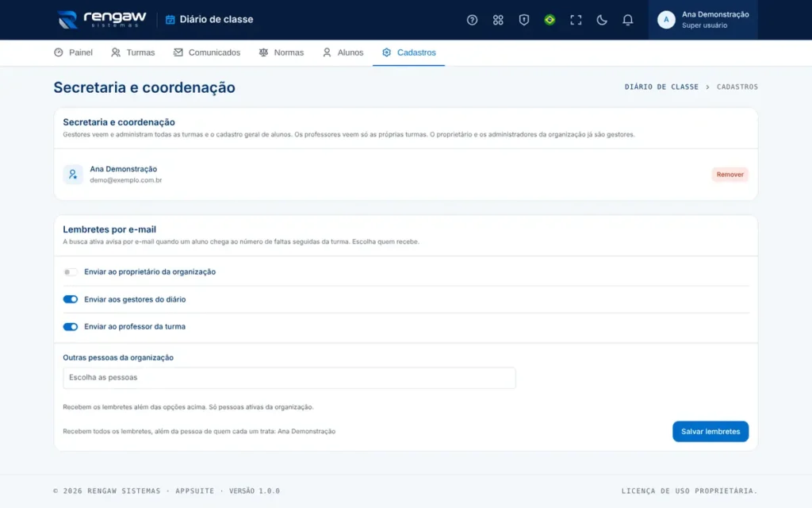Switch to the Comunicados tab

207,52
